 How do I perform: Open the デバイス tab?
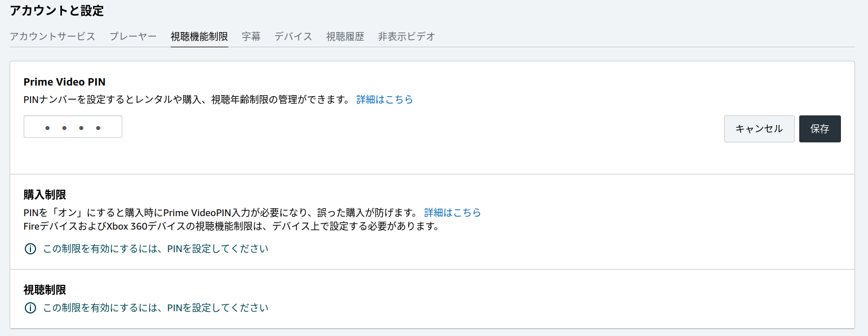pyautogui.click(x=293, y=36)
